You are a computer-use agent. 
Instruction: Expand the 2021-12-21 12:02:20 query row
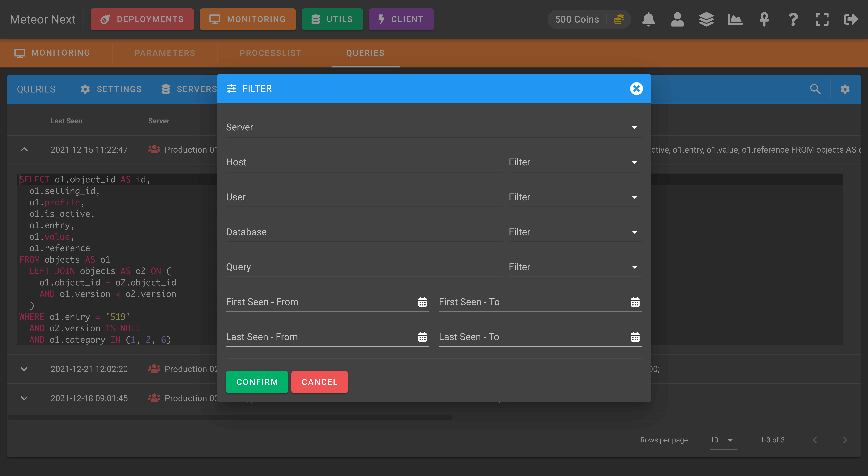(x=24, y=369)
